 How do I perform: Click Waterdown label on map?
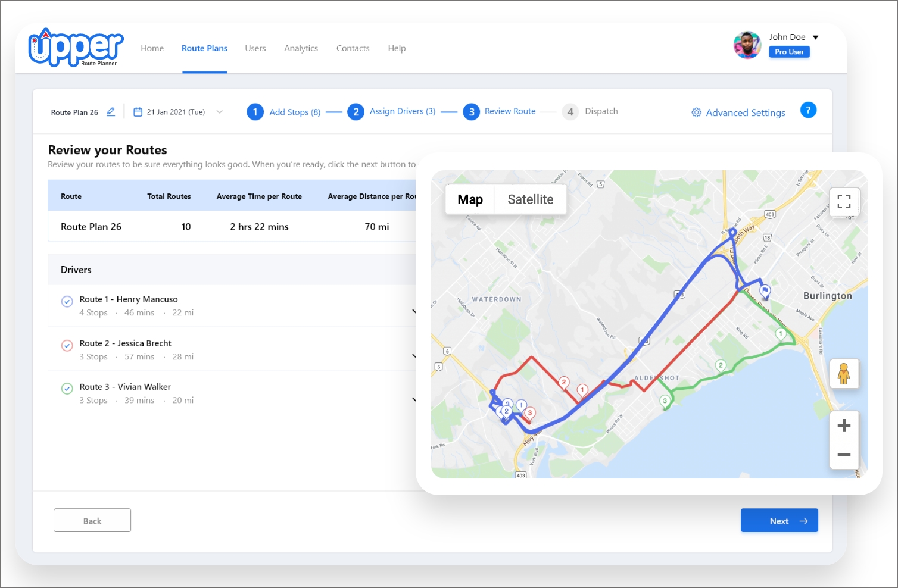pyautogui.click(x=496, y=299)
